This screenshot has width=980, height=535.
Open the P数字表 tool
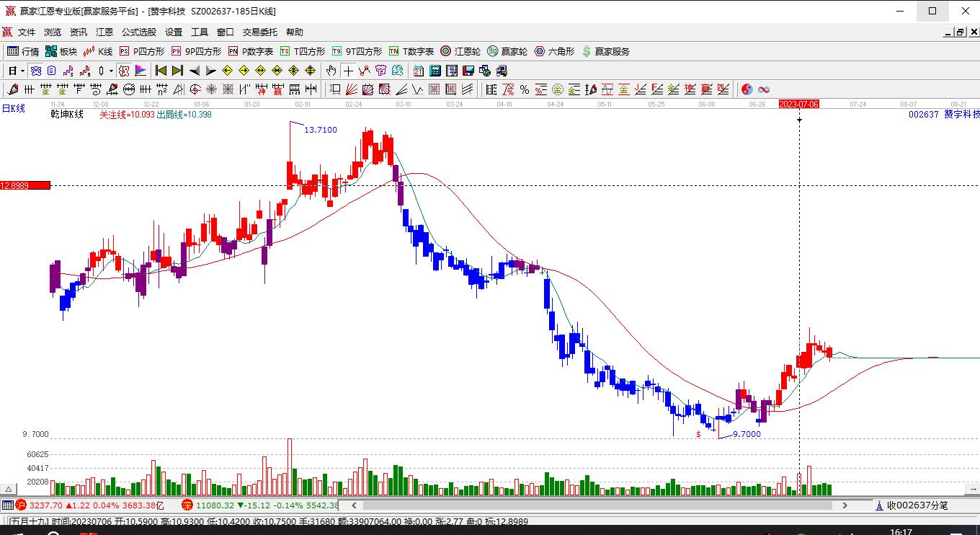(251, 51)
